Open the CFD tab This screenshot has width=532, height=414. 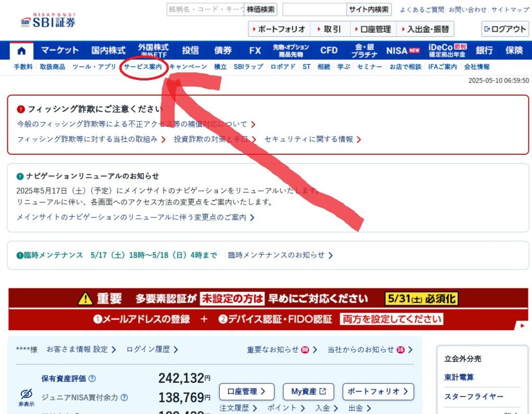329,50
